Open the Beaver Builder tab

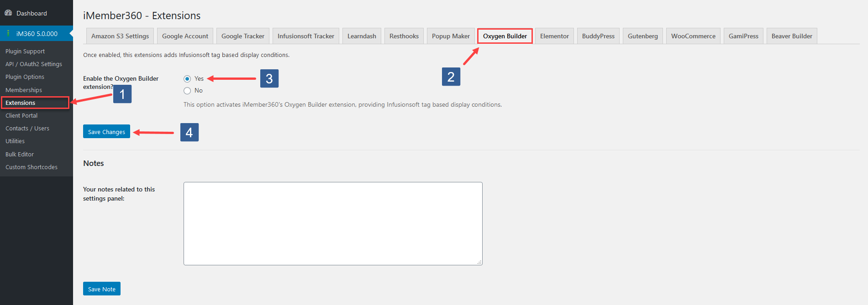click(x=792, y=36)
